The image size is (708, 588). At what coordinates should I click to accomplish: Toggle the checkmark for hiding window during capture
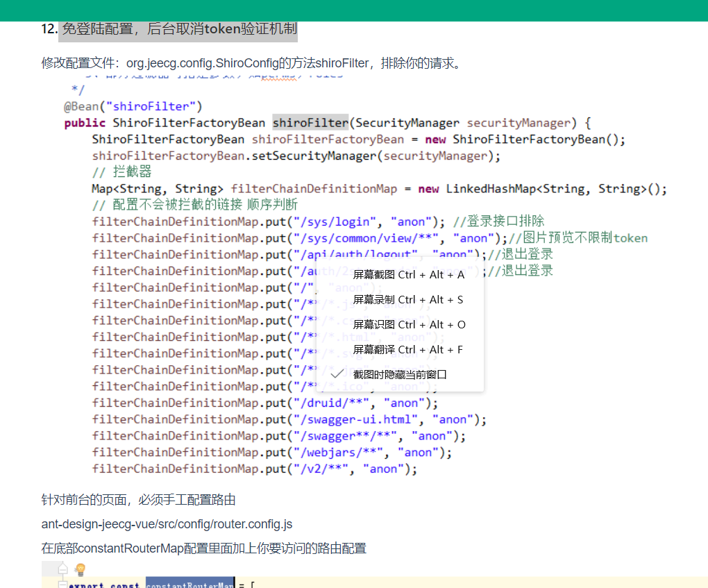337,373
